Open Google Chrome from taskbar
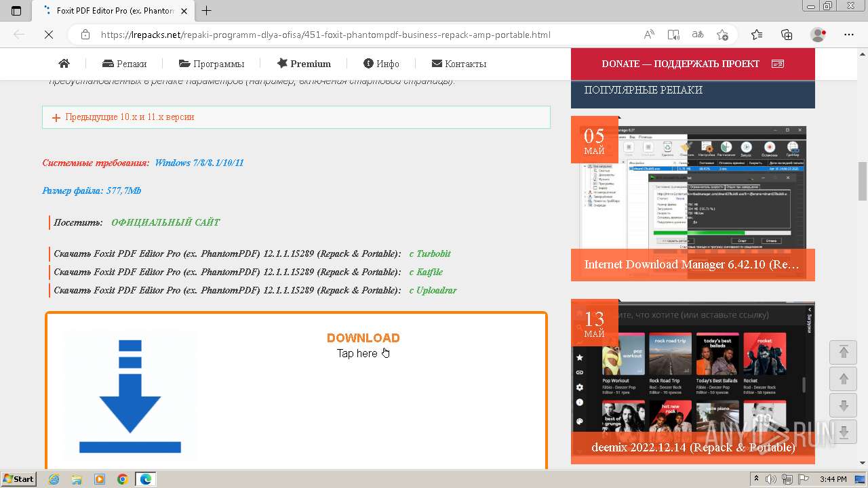The height and width of the screenshot is (488, 868). pos(122,479)
